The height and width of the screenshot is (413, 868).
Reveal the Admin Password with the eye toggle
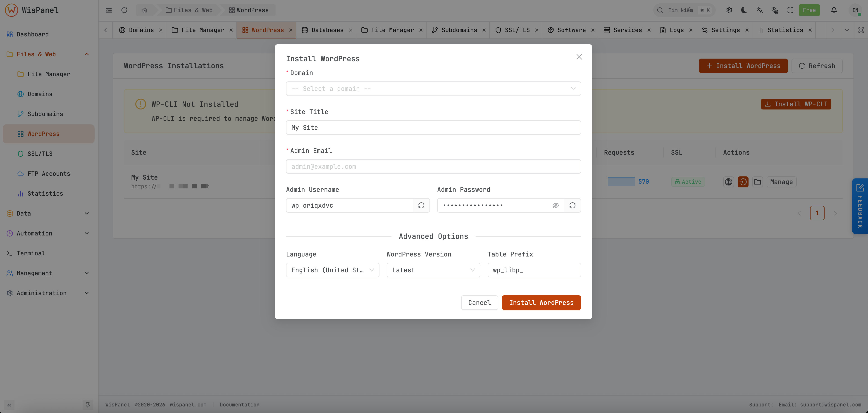point(555,205)
